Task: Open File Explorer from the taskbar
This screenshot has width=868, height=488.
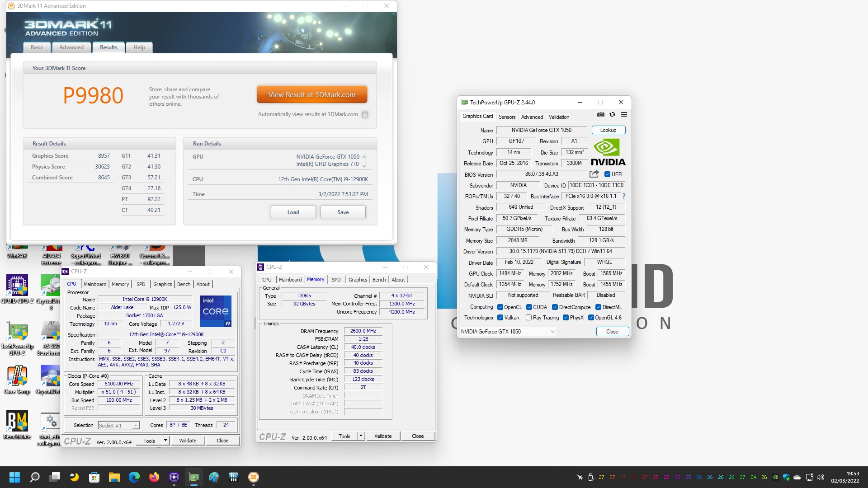Action: 114,477
